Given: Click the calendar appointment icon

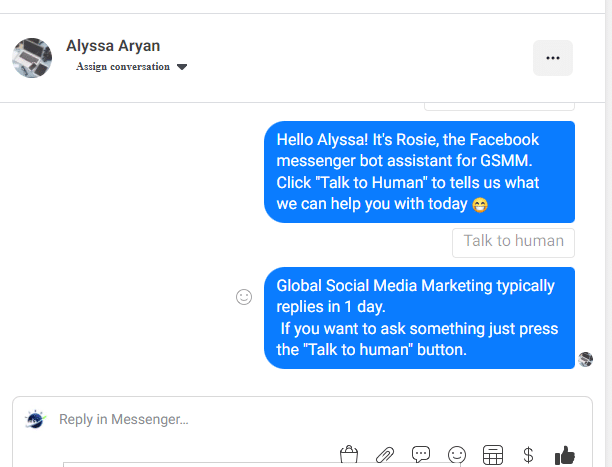Looking at the screenshot, I should coord(493,455).
